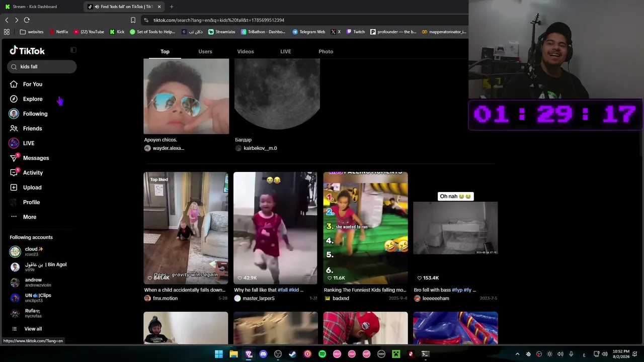This screenshot has height=362, width=644.
Task: Visit fmx.motion's profile under the video
Action: [x=165, y=299]
